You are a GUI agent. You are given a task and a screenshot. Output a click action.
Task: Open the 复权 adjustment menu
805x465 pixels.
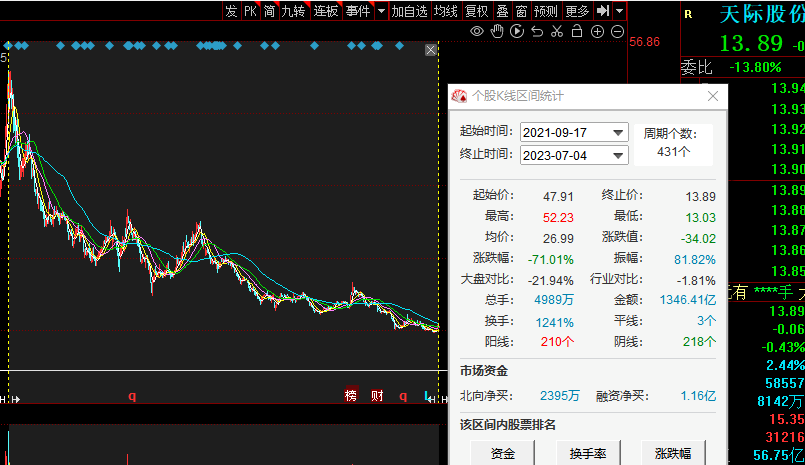(x=476, y=11)
